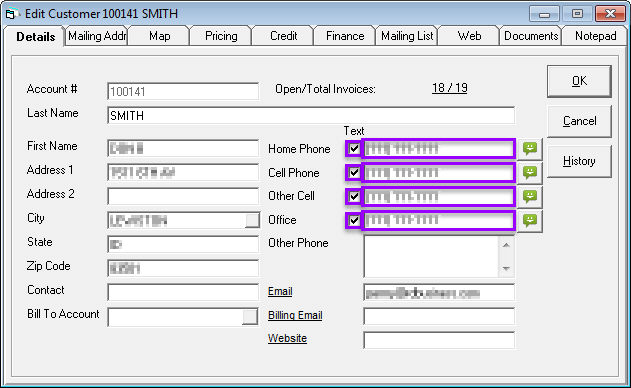
Task: Select the Credit tab
Action: (283, 36)
